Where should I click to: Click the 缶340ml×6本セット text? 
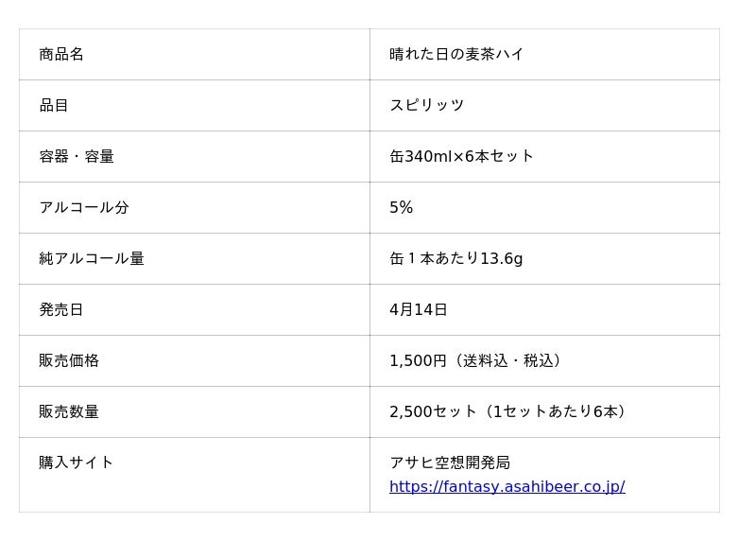click(x=461, y=157)
